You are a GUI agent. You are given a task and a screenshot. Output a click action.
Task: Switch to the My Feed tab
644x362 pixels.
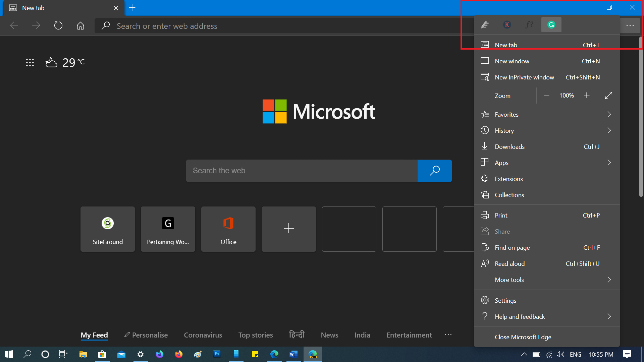point(94,335)
